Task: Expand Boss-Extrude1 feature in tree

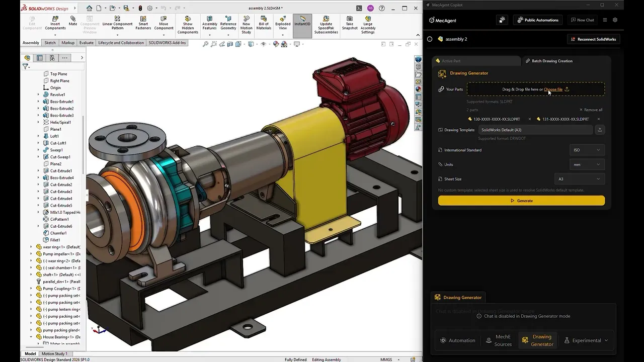Action: point(38,102)
